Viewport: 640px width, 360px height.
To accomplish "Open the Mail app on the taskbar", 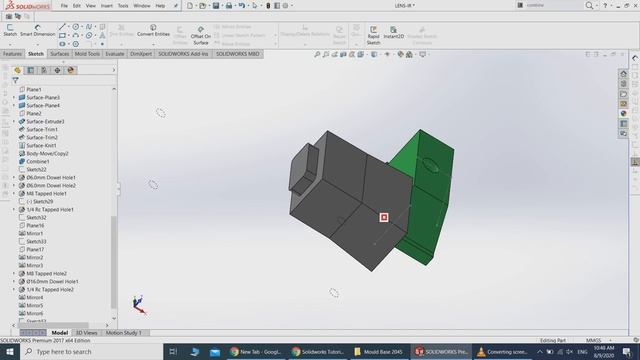I will click(215, 351).
